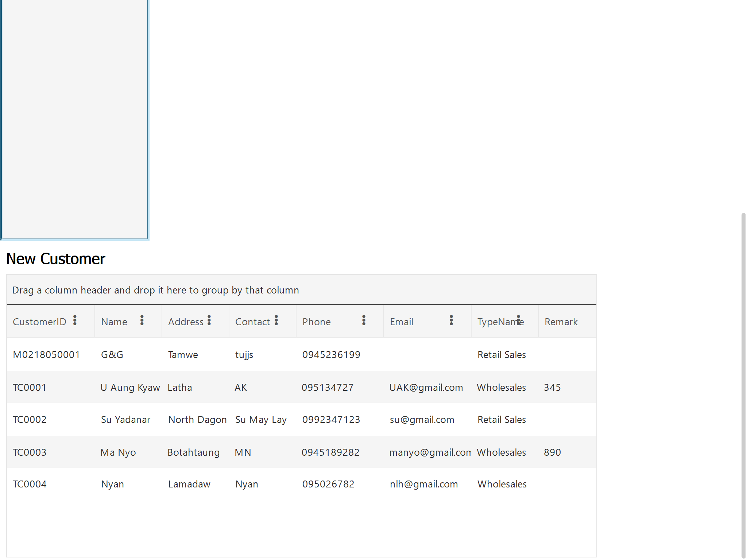Click the Lamadaw address cell
The width and height of the screenshot is (747, 560).
tap(189, 484)
